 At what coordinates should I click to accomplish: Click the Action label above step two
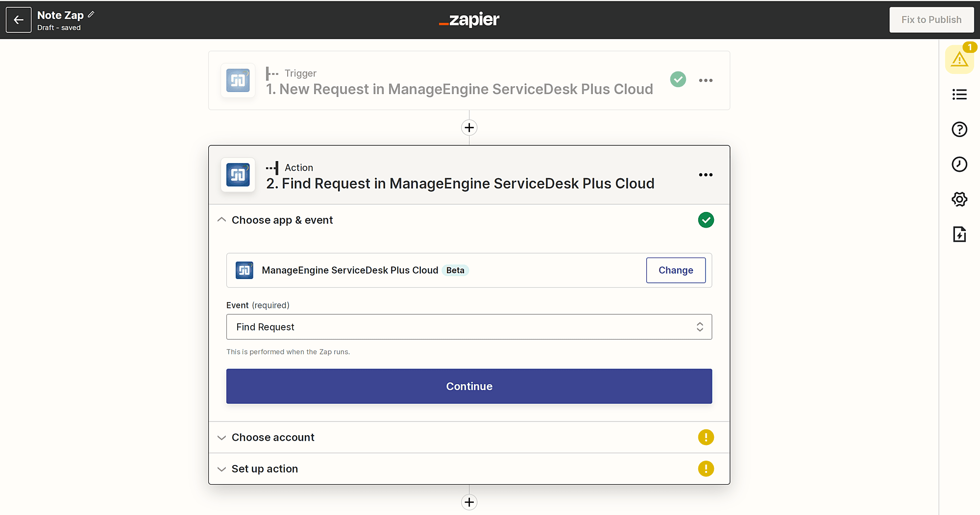[299, 168]
